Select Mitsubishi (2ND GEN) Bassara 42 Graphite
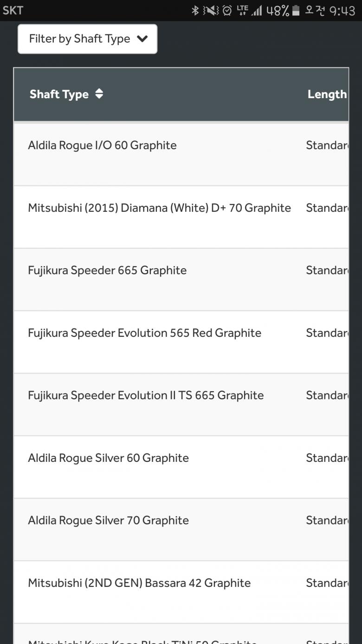Viewport: 362px width, 644px height. point(139,583)
